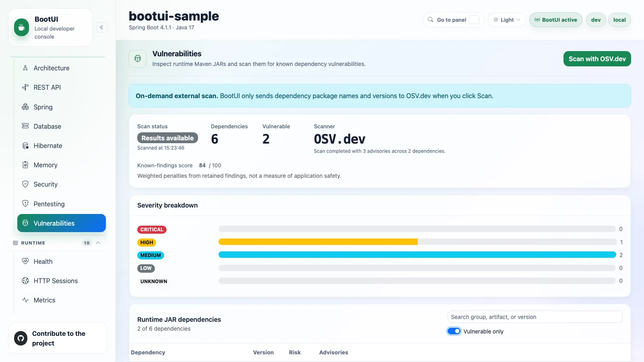Click the bug icon beside the Vulnerabilities heading

pos(138,59)
